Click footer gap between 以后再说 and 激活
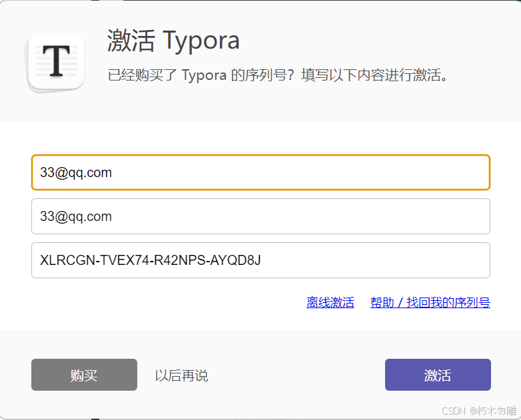 (x=296, y=375)
